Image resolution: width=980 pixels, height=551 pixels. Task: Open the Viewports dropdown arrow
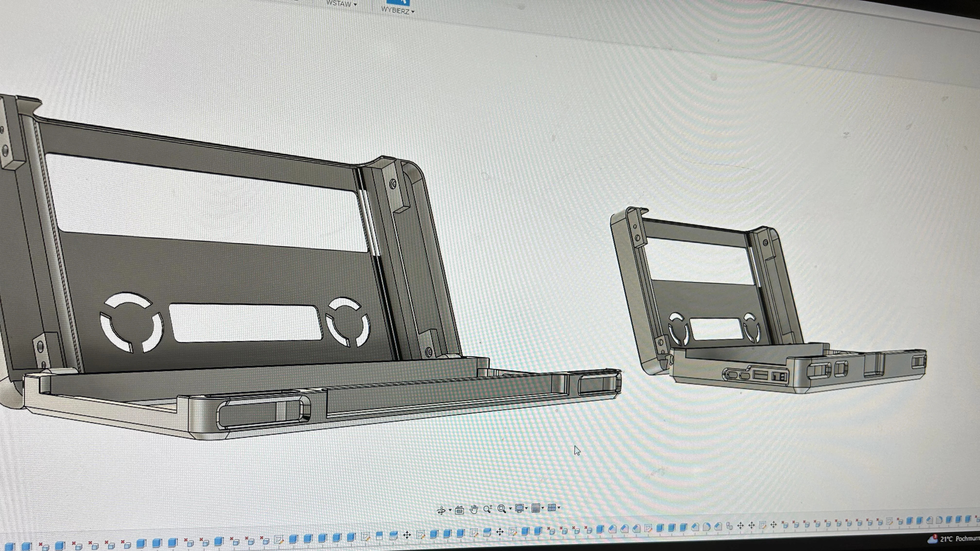pos(559,507)
